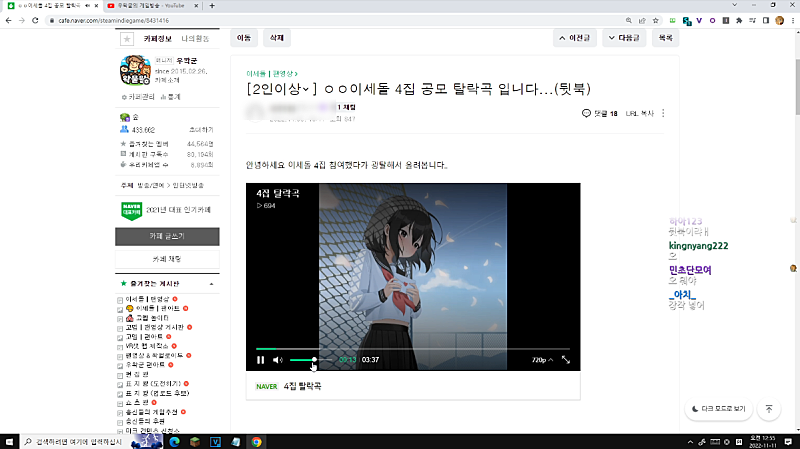Open the 우왁굳 팬아트 board

pyautogui.click(x=145, y=365)
